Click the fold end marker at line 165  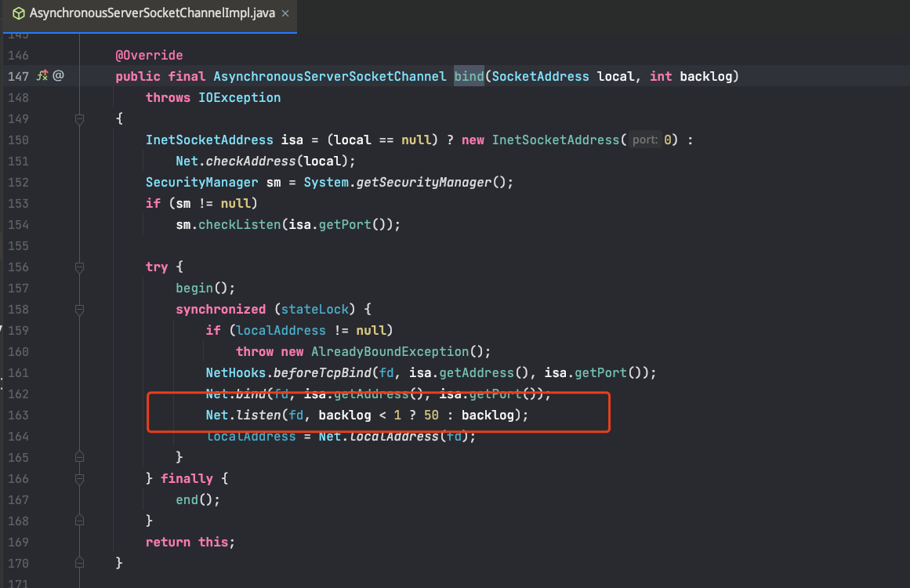[79, 457]
